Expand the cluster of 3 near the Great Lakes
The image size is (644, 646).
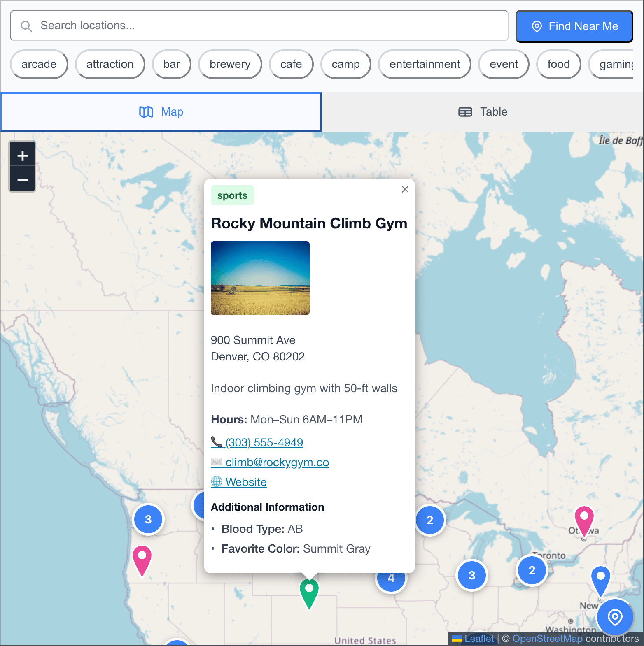472,575
